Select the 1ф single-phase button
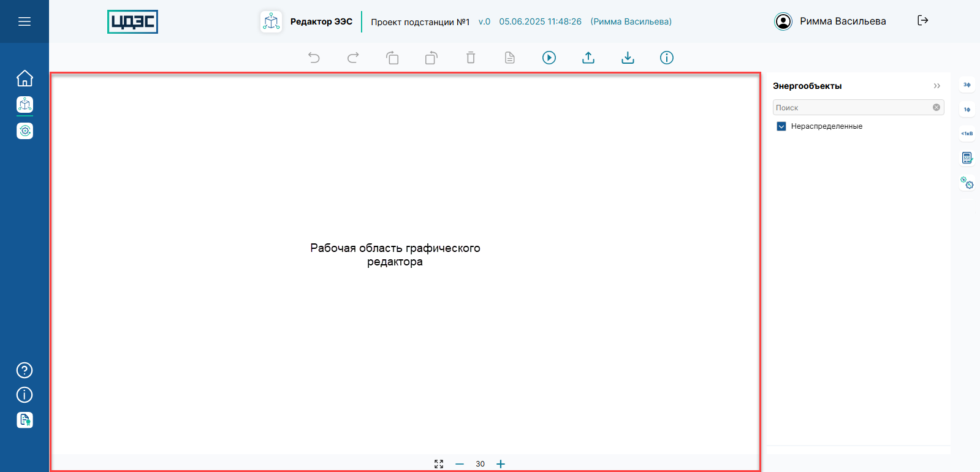This screenshot has height=472, width=980. point(967,109)
